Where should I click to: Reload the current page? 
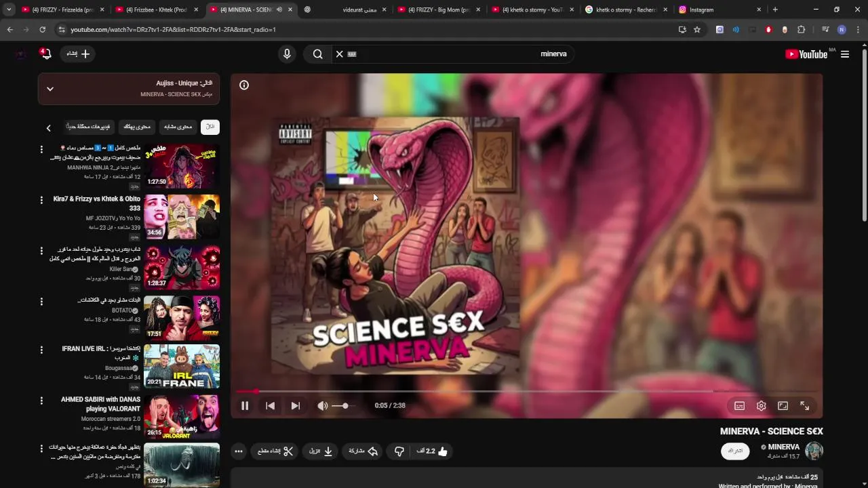click(42, 30)
